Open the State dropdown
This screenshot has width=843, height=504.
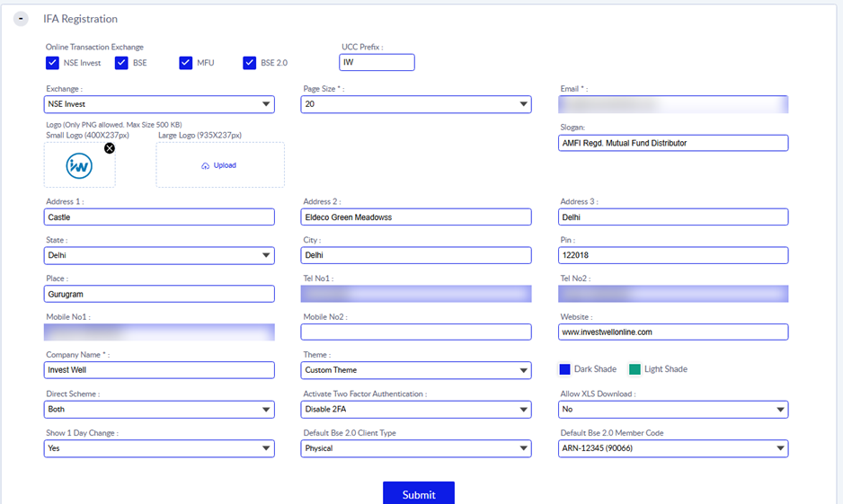[x=159, y=255]
